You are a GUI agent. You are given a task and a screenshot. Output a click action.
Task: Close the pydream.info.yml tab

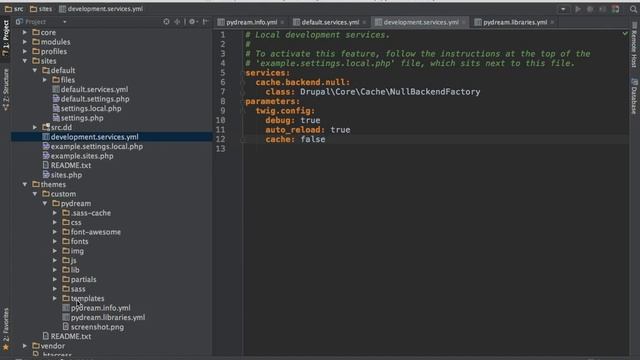[x=282, y=22]
